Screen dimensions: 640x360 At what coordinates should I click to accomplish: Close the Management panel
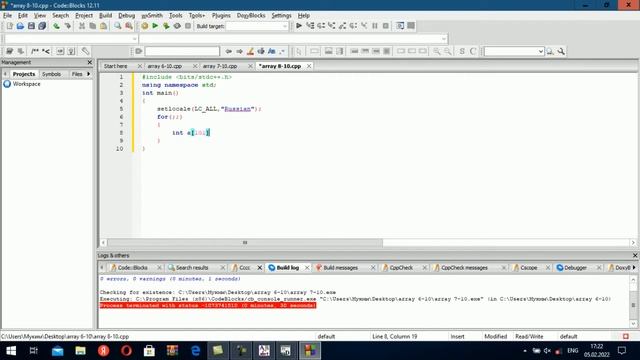pyautogui.click(x=90, y=62)
